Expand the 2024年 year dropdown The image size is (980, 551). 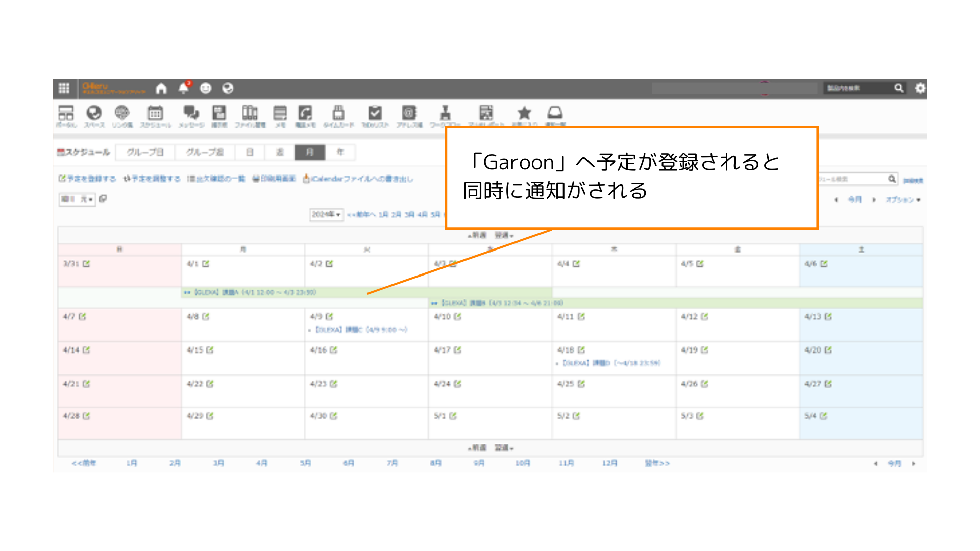pos(326,215)
